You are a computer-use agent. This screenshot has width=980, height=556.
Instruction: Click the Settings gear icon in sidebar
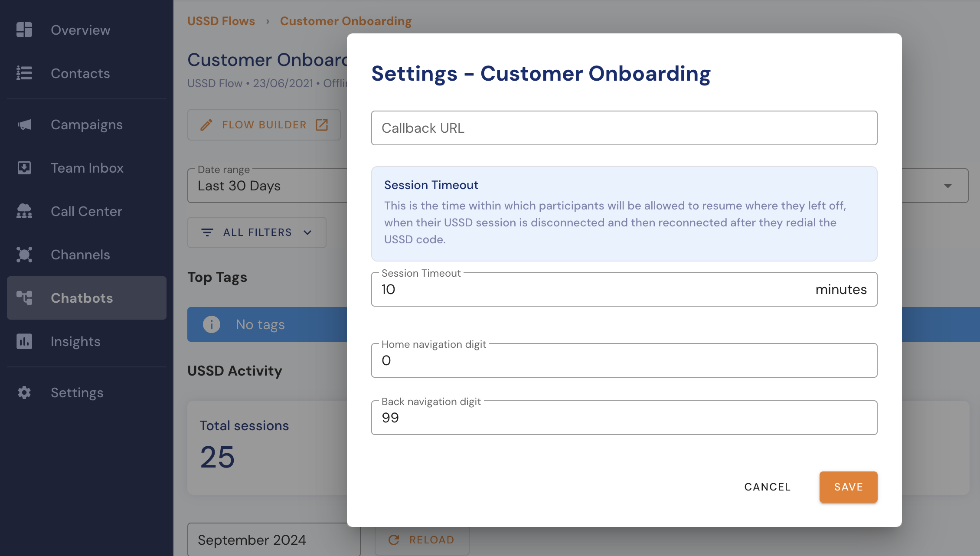24,392
